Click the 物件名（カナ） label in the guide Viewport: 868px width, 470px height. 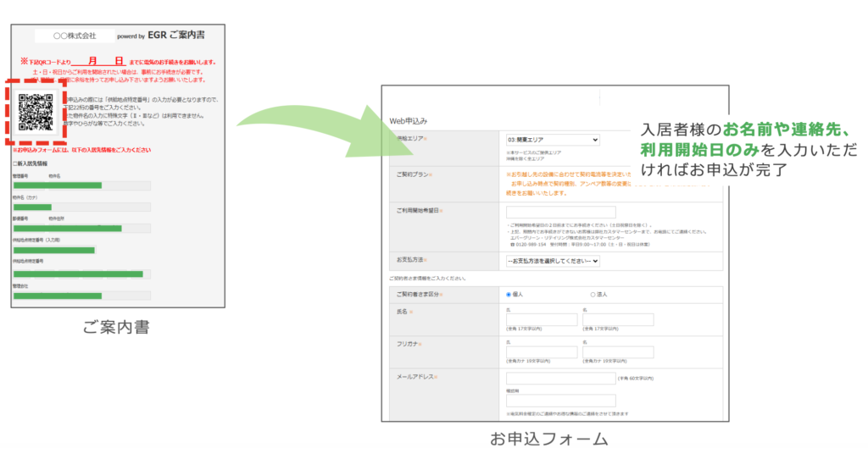point(25,197)
